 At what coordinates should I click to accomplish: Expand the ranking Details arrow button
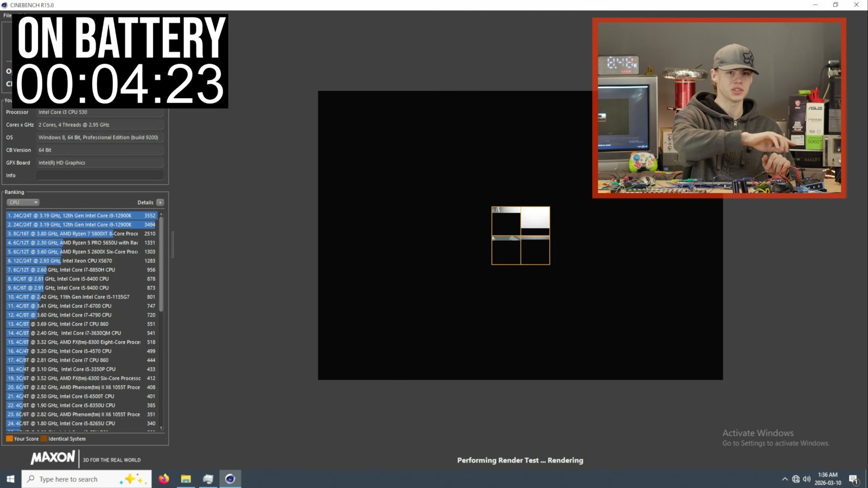pyautogui.click(x=160, y=202)
